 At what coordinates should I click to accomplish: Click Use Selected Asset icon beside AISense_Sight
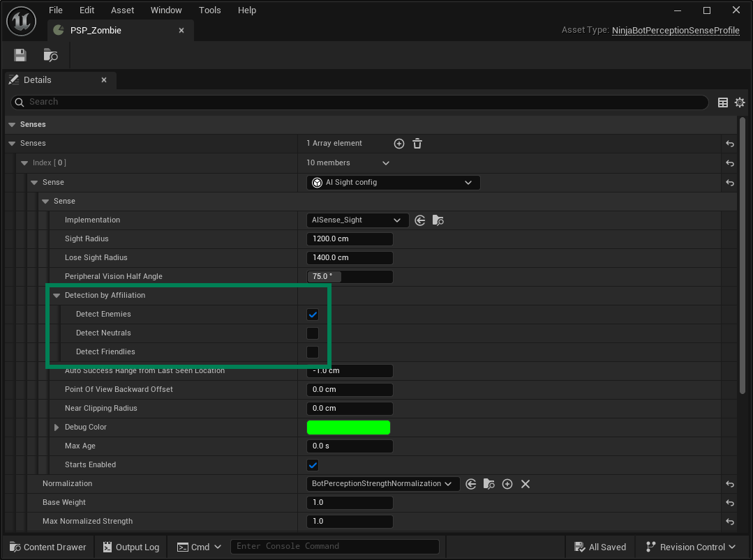(419, 220)
